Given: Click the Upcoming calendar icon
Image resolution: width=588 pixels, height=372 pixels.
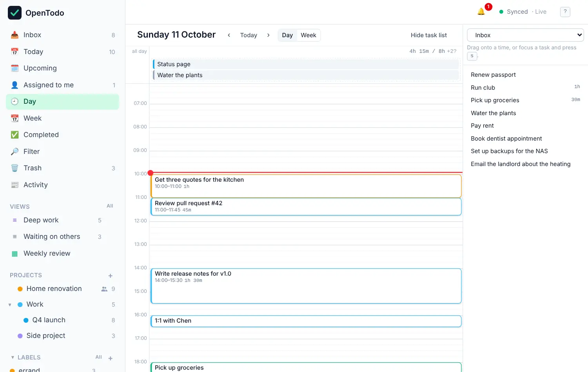Looking at the screenshot, I should 15,68.
